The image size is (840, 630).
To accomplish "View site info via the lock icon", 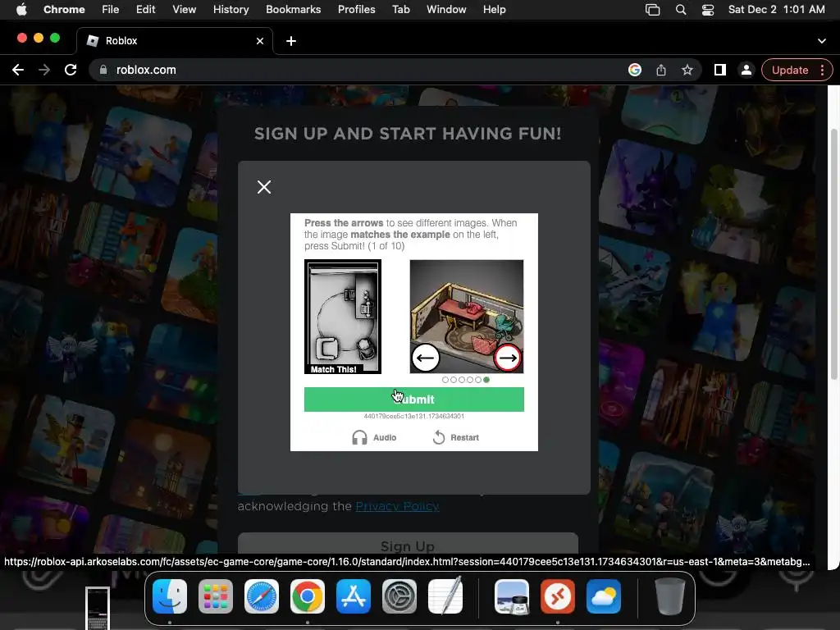I will [103, 70].
